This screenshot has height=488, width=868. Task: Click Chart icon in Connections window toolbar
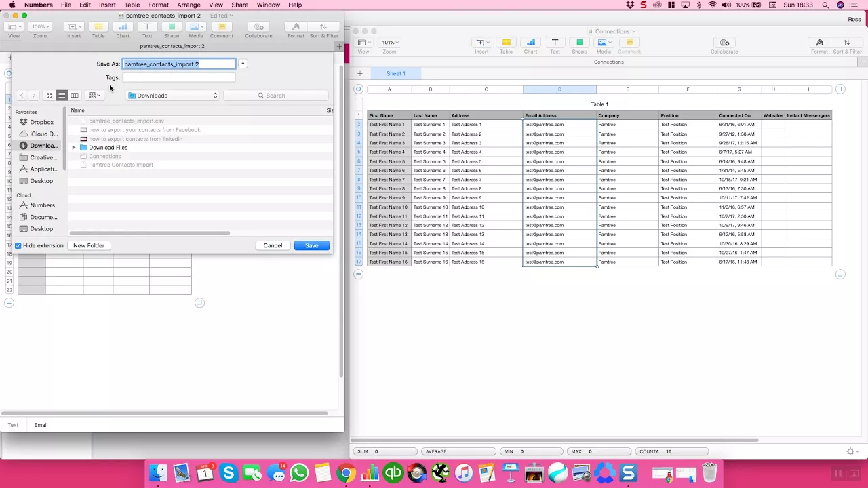530,43
